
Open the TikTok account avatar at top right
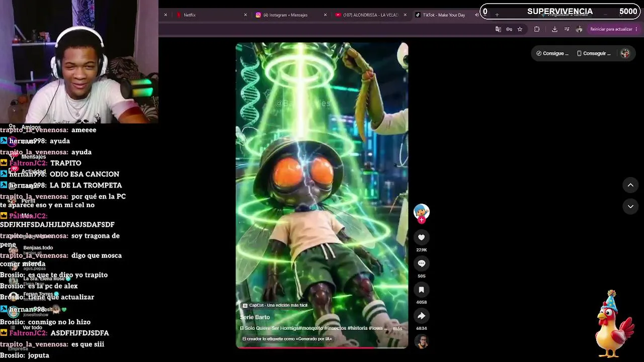pyautogui.click(x=625, y=53)
